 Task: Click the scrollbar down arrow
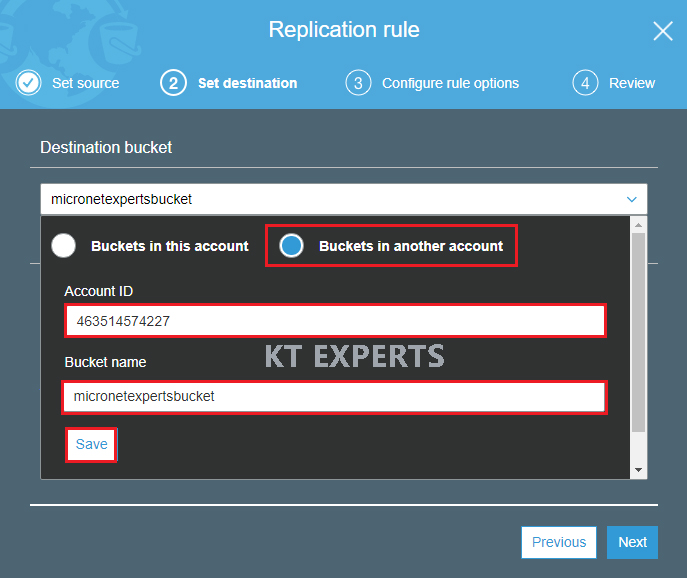638,470
